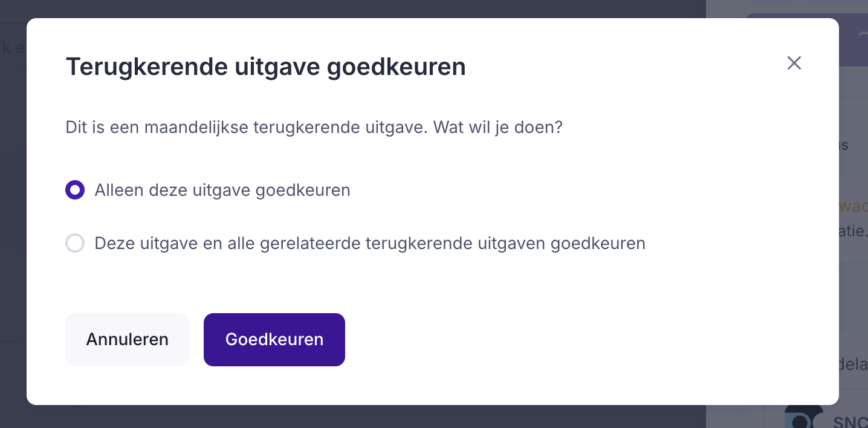The image size is (868, 428).
Task: Click the cut-off "atie." text on the right
Action: 853,231
